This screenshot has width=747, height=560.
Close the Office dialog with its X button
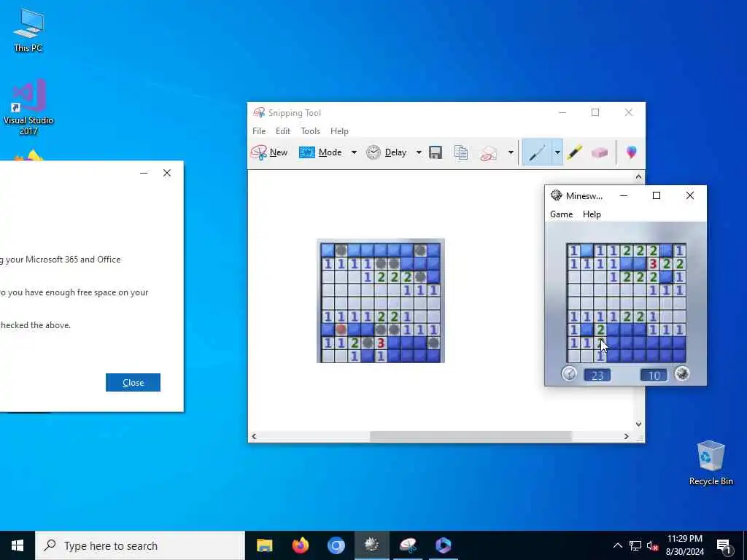pos(167,173)
